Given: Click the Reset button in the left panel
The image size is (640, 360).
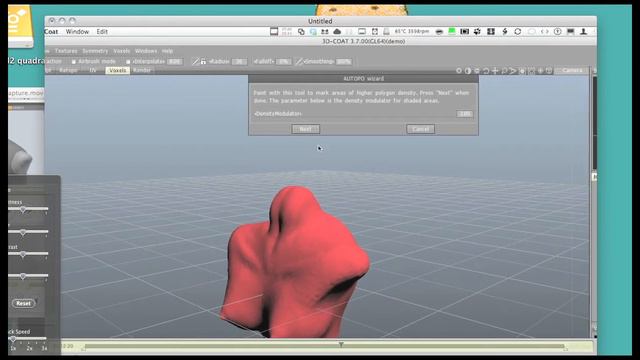Looking at the screenshot, I should (x=24, y=303).
